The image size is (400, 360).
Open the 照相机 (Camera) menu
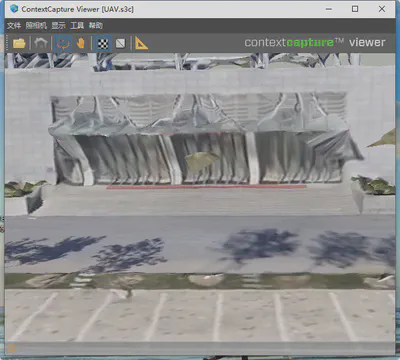coord(36,25)
